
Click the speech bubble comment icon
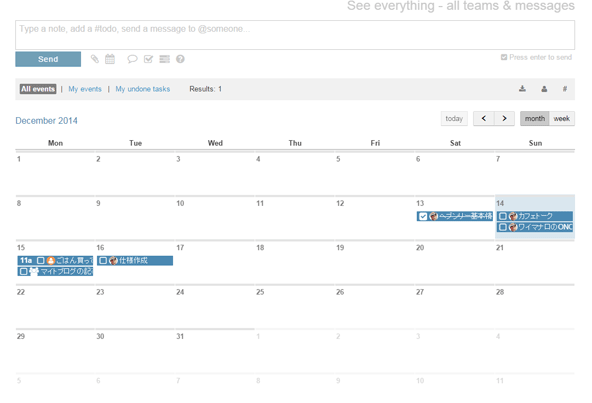click(132, 59)
